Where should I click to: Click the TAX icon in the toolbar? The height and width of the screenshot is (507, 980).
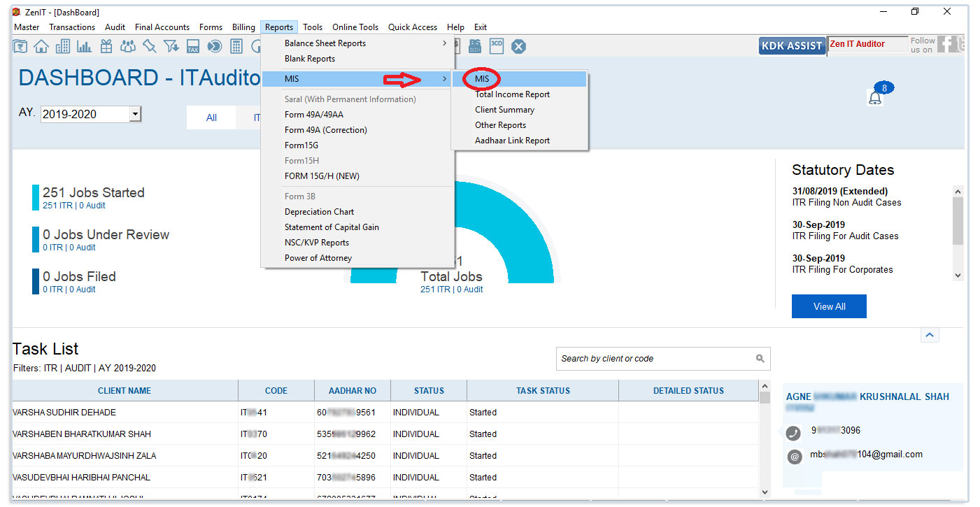[193, 46]
